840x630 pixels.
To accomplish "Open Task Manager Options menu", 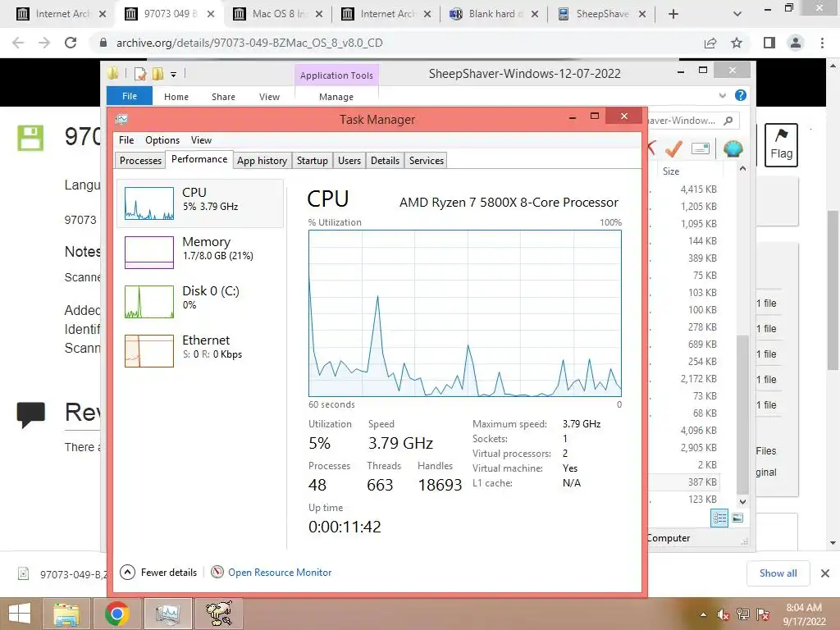I will (x=162, y=139).
